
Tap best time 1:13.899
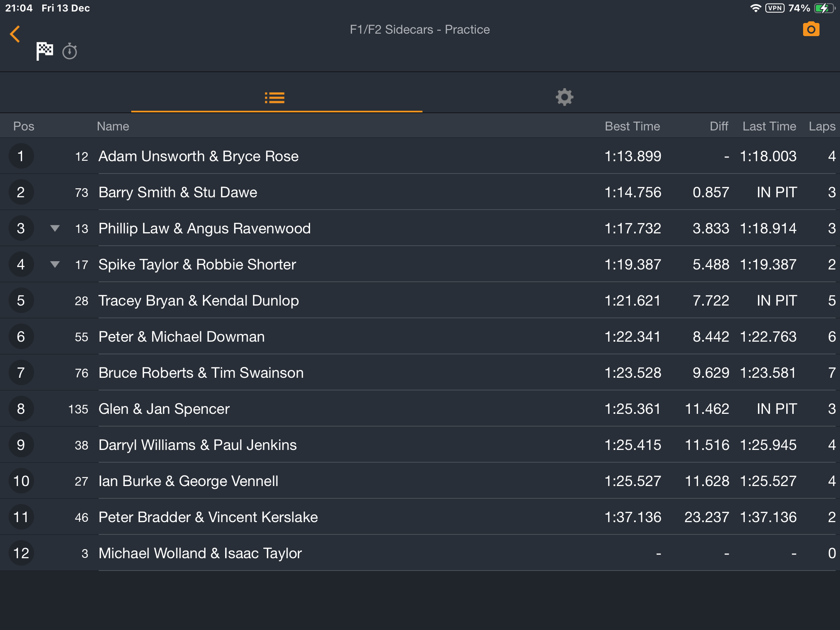633,156
